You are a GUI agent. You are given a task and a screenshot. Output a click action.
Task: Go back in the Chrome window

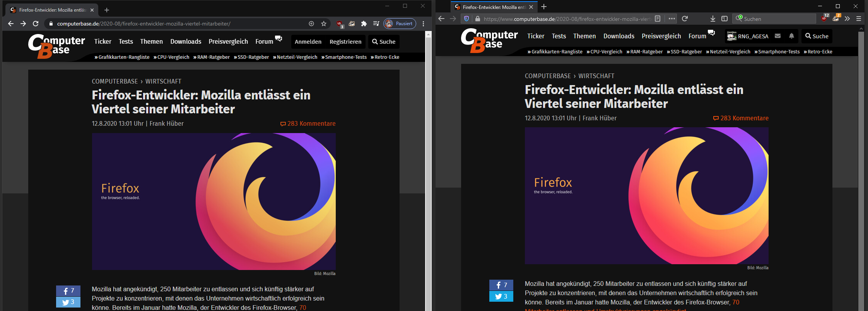pos(11,24)
